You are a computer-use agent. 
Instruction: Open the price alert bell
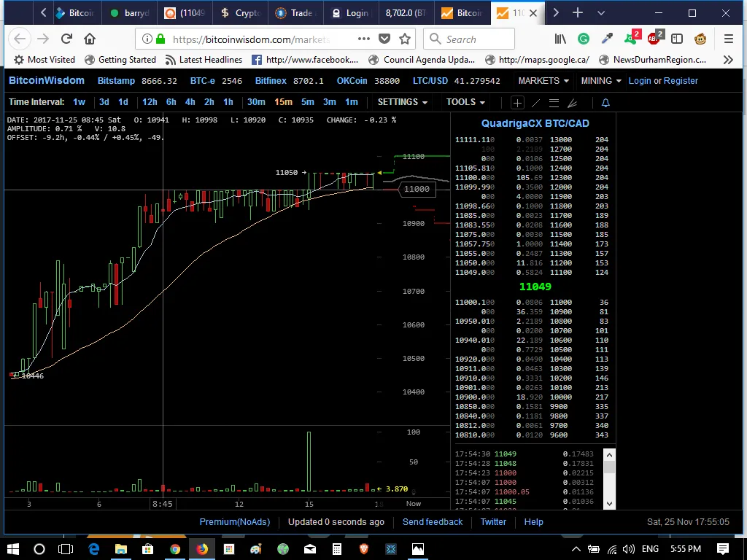(605, 102)
